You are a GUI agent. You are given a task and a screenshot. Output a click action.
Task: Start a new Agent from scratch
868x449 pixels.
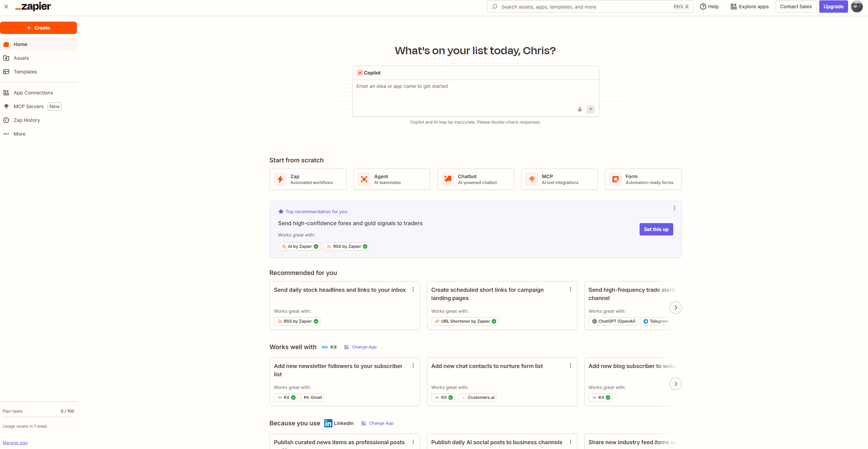tap(392, 179)
